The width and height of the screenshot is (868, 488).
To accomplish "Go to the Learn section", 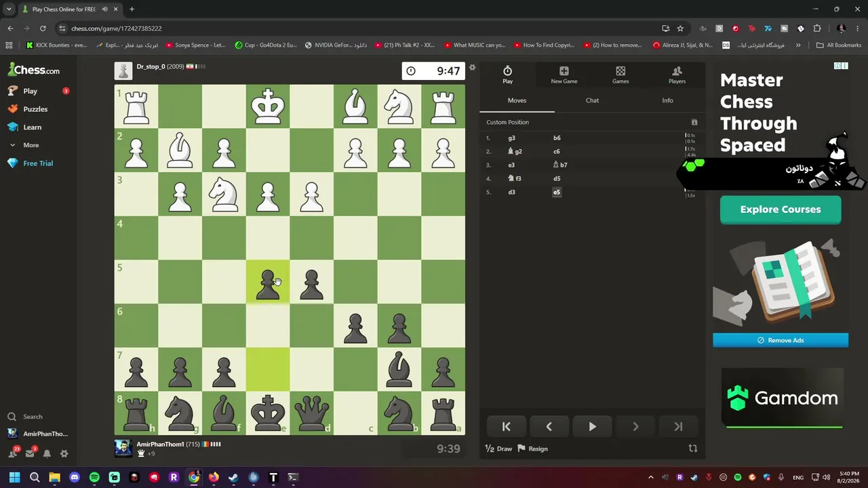I will (32, 127).
